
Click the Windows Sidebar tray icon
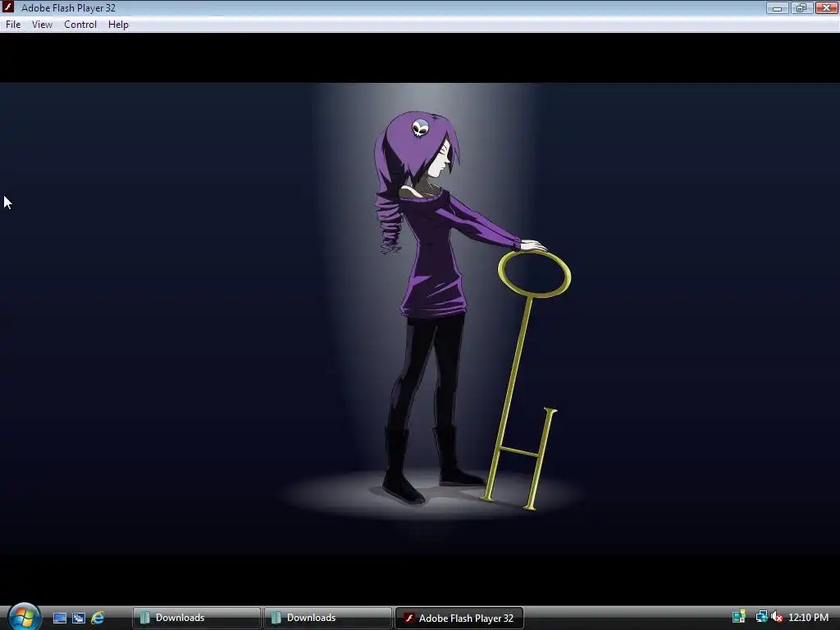point(739,617)
